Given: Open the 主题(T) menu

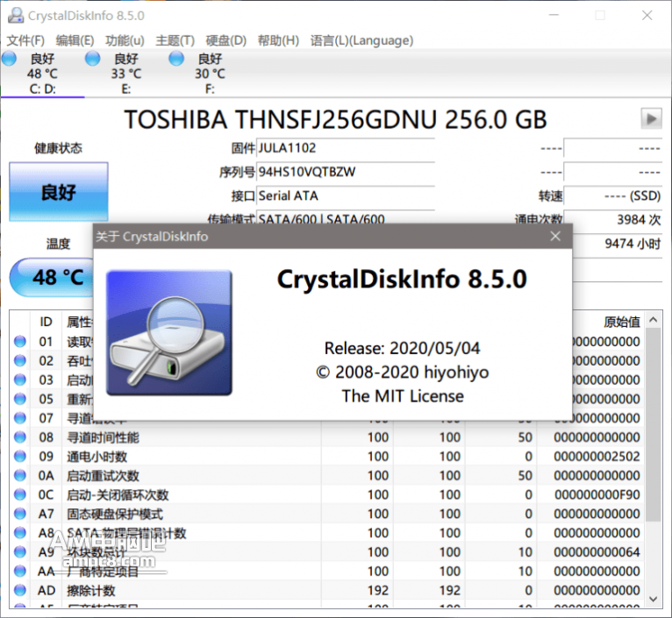Looking at the screenshot, I should pos(175,40).
